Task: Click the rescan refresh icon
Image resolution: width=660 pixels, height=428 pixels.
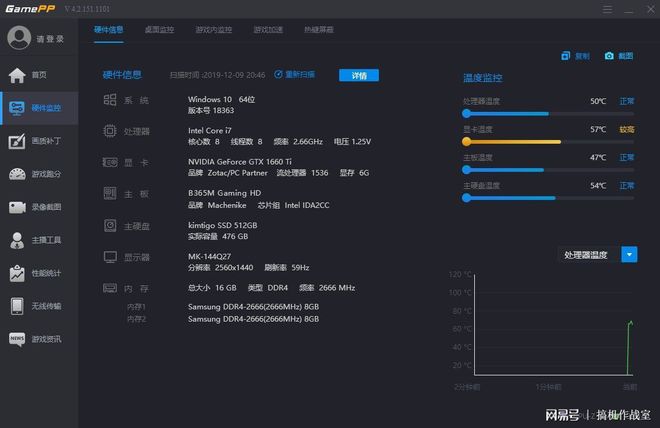Action: click(x=278, y=74)
